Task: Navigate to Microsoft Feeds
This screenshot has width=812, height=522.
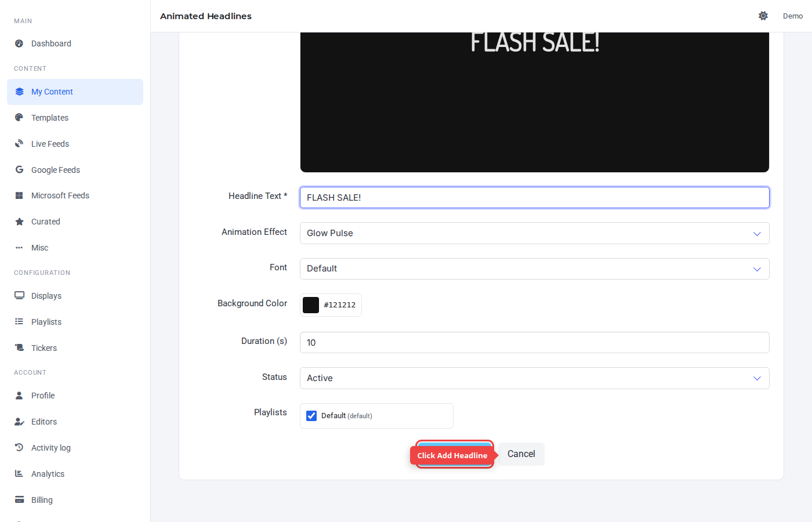Action: [x=75, y=195]
